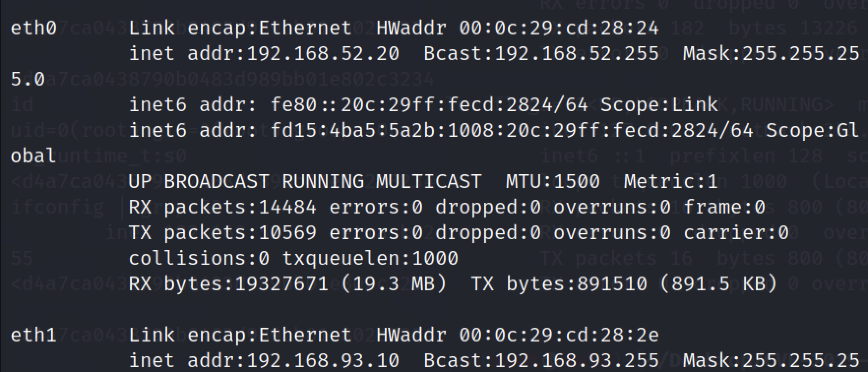Click the collisions:0 text
Image resolution: width=868 pixels, height=372 pixels.
click(199, 258)
